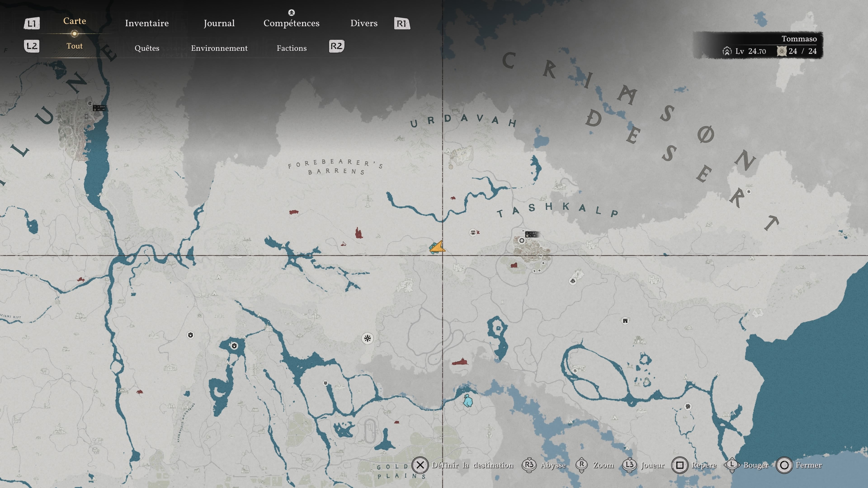868x488 pixels.
Task: Filter the map by Environnement
Action: point(219,48)
